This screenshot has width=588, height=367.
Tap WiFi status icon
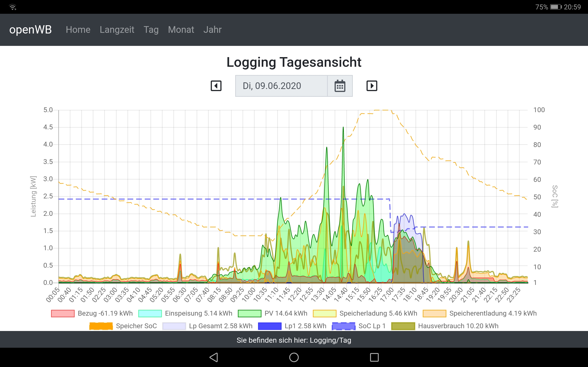12,7
